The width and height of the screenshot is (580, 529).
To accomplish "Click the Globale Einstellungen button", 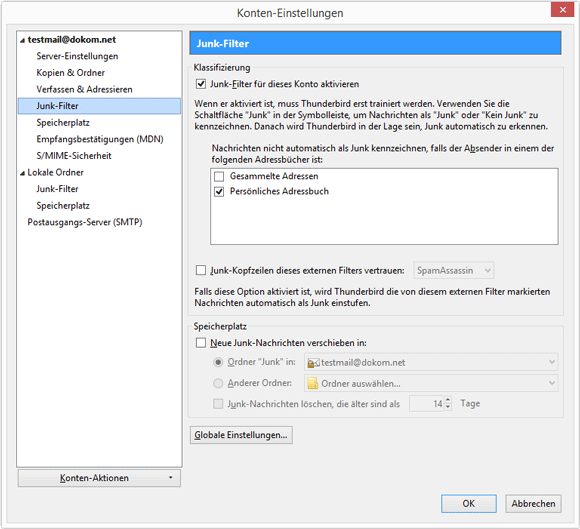I will pyautogui.click(x=241, y=435).
